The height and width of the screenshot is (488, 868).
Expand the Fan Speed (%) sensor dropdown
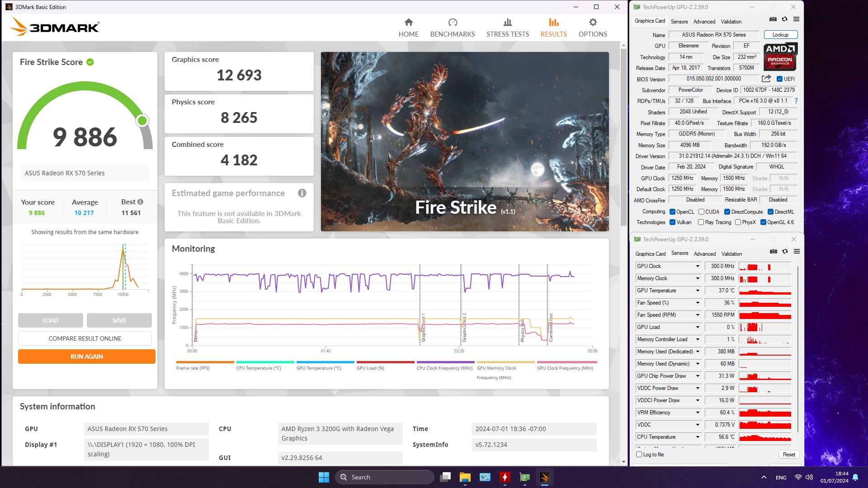pyautogui.click(x=698, y=303)
